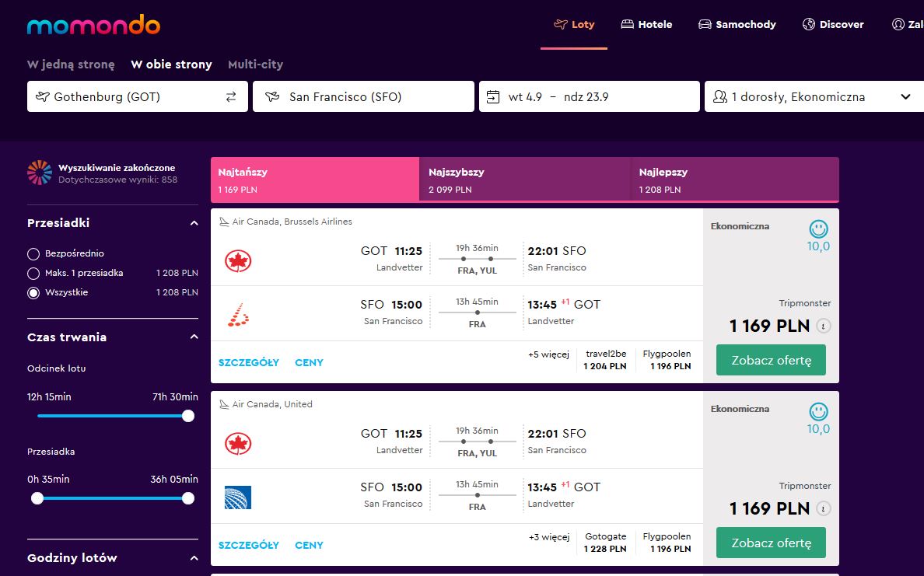
Task: Select the Bezpośrednio radio option
Action: [33, 254]
